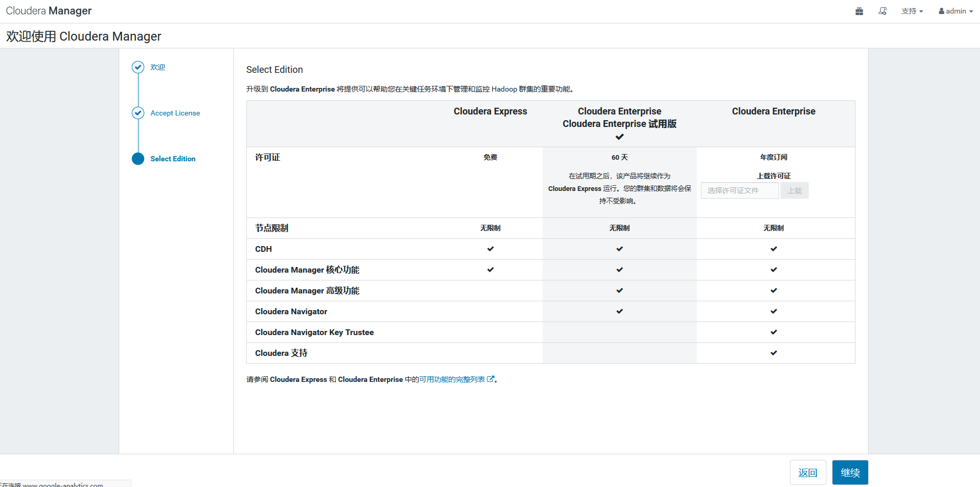Image resolution: width=980 pixels, height=487 pixels.
Task: Click the Accept License check circle icon
Action: pos(138,113)
